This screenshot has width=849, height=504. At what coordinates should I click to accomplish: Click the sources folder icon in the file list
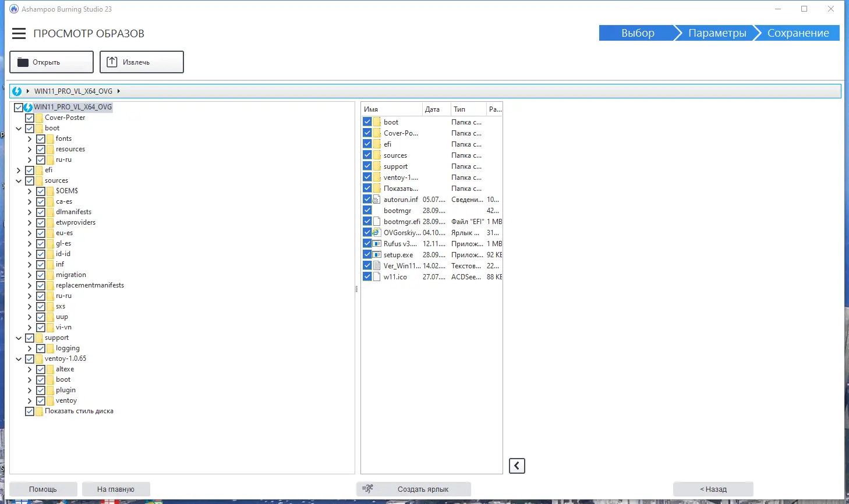[x=377, y=155]
